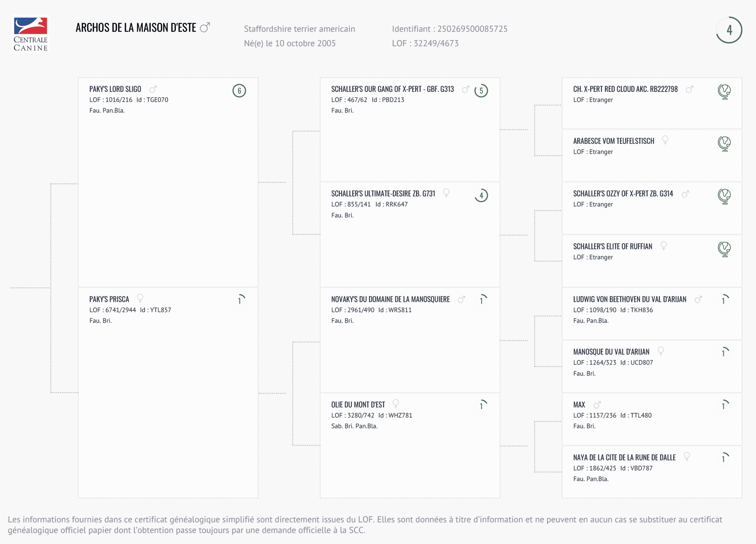Screen dimensions: 756x544
Task: Open the Paky's Lord Sligo pedigree name
Action: pyautogui.click(x=115, y=89)
